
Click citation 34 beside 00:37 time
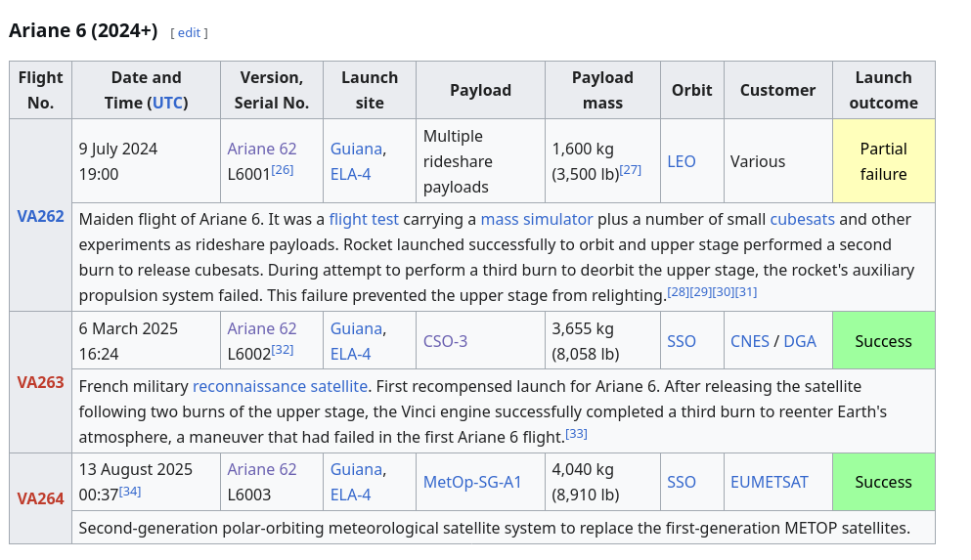(130, 492)
